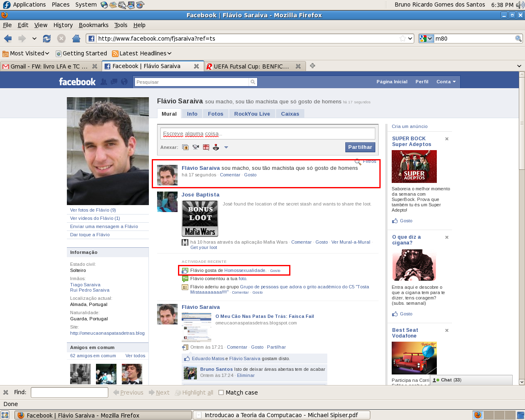Click the Partilhar button
The image size is (525, 420).
[x=360, y=147]
